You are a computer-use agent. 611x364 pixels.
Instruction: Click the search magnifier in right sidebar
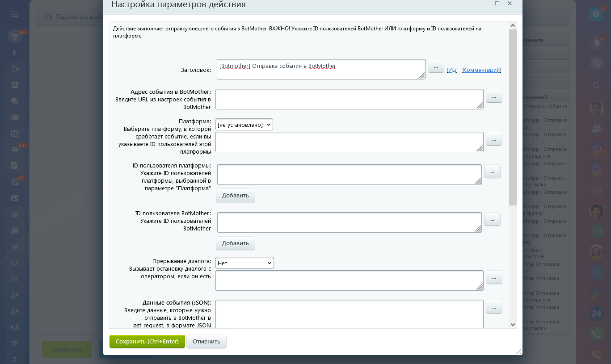click(x=596, y=85)
